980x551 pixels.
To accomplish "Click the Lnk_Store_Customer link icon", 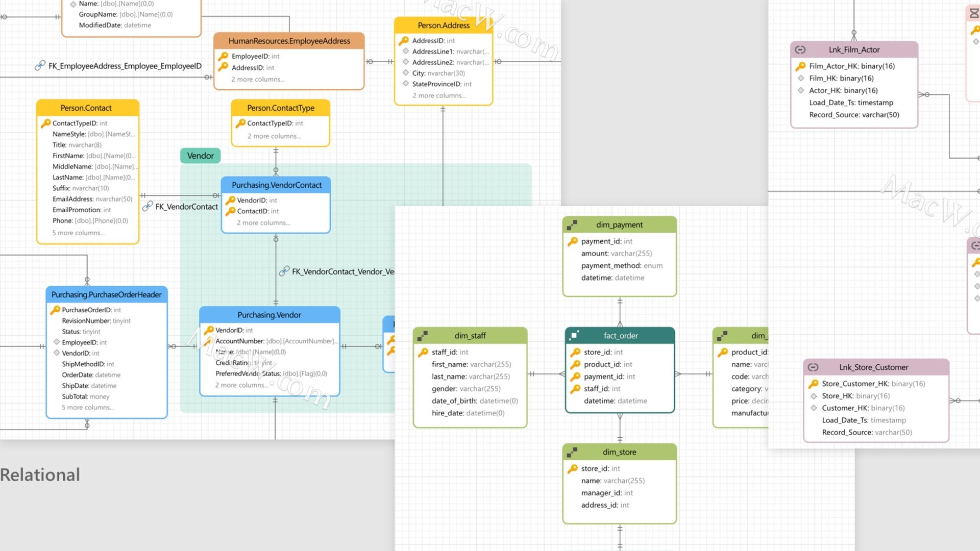I will [x=813, y=367].
